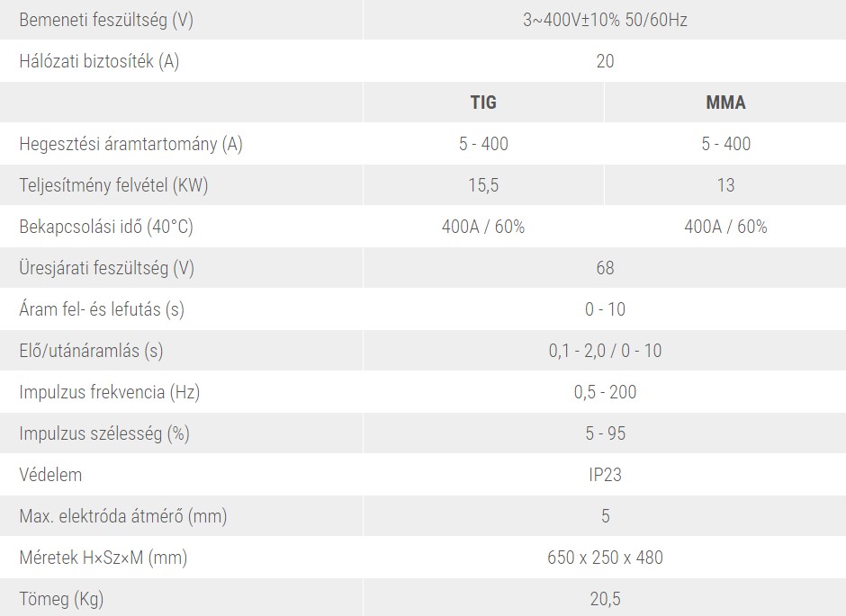Select the mains fuse value 20
The height and width of the screenshot is (616, 846).
tap(605, 61)
